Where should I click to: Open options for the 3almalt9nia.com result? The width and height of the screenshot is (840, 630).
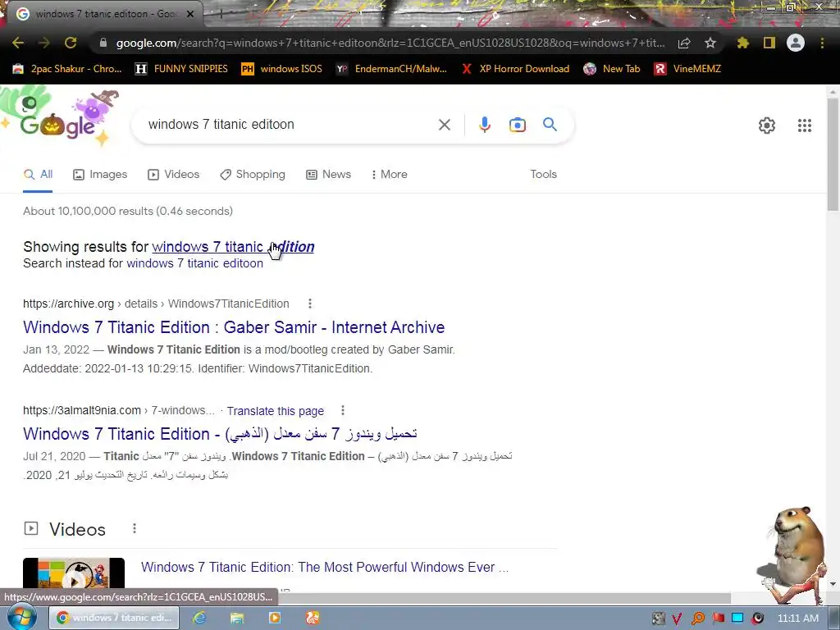pyautogui.click(x=343, y=410)
